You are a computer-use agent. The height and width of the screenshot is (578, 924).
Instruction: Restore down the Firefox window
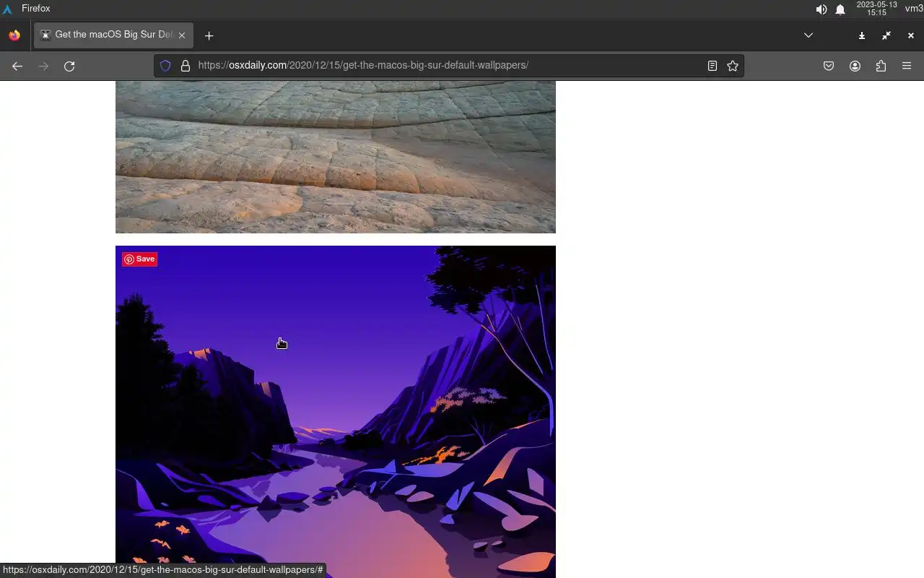point(886,35)
